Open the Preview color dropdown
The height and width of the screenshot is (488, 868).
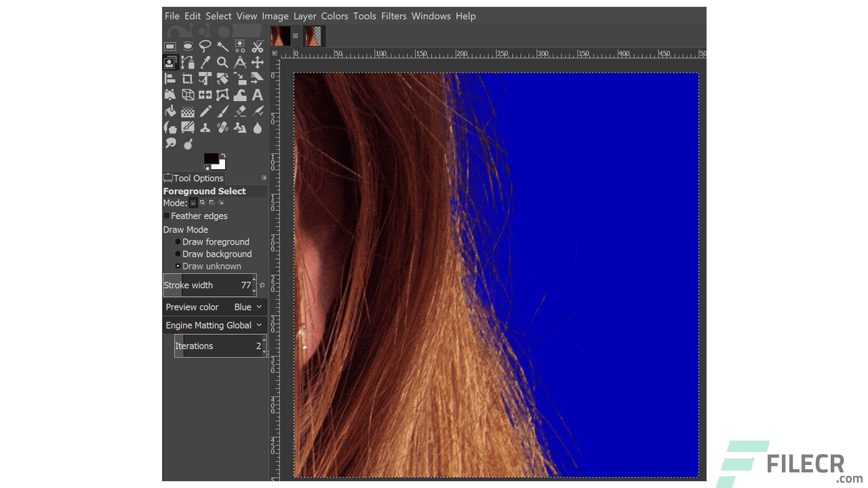[x=247, y=306]
